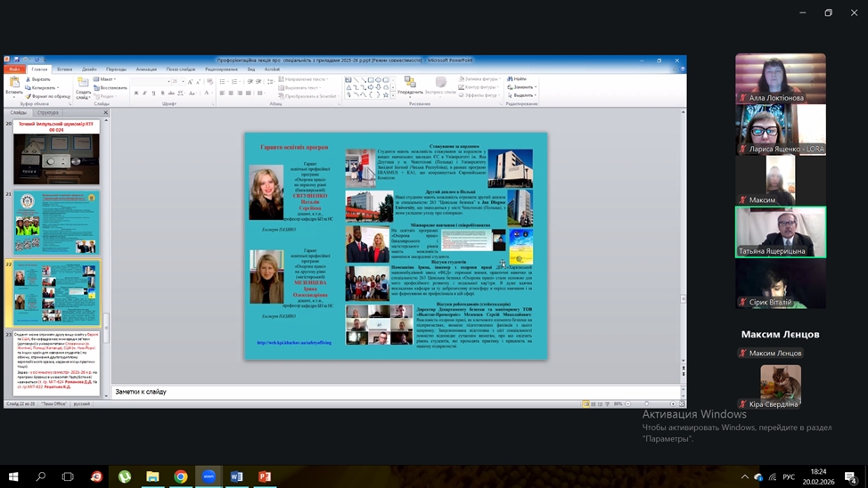Click the Файл file button
This screenshot has height=488, width=868.
pyautogui.click(x=15, y=69)
